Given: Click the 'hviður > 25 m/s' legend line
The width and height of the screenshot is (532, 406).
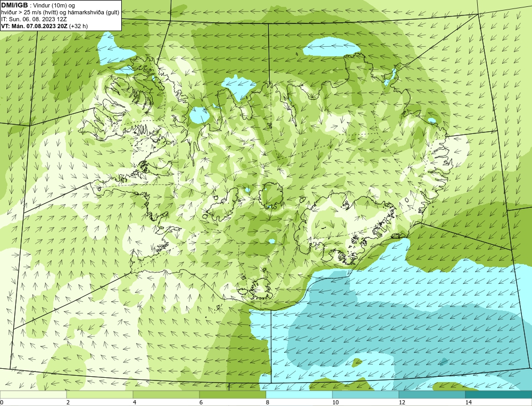Looking at the screenshot, I should tap(60, 13).
